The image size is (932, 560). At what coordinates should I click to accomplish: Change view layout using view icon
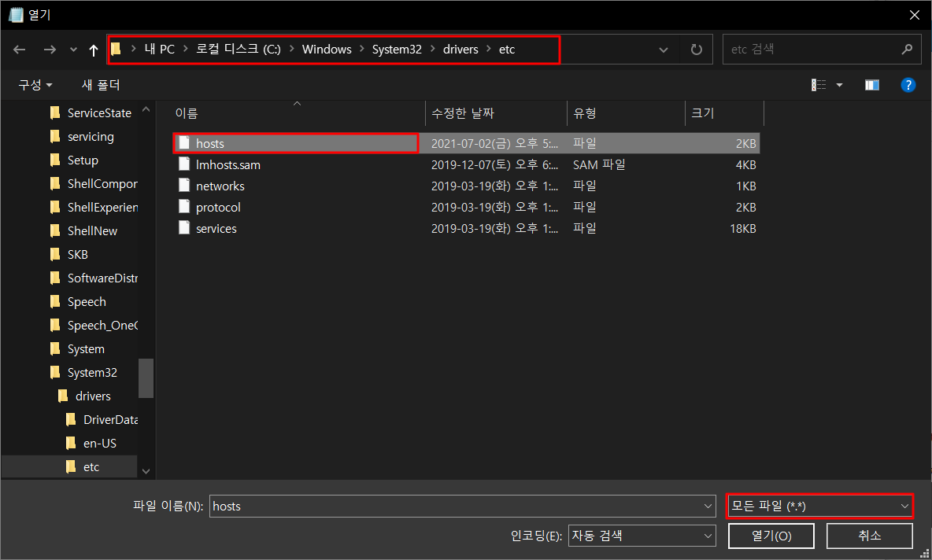[819, 85]
